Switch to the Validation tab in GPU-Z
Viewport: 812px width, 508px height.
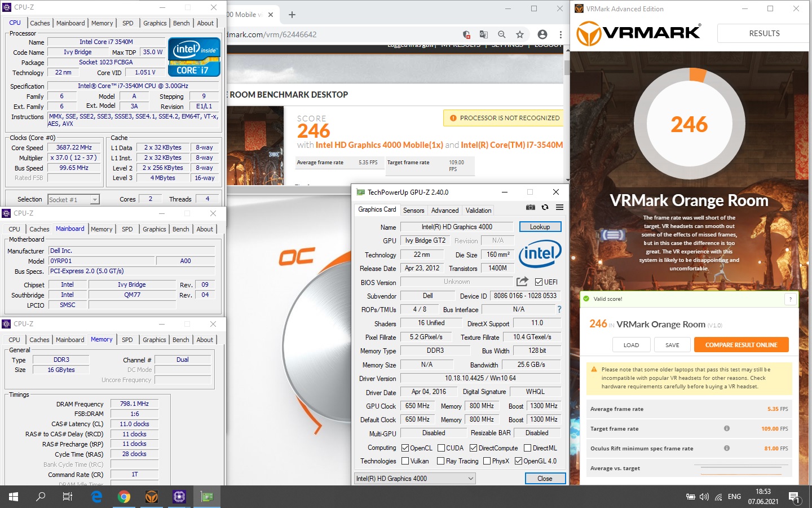point(478,210)
